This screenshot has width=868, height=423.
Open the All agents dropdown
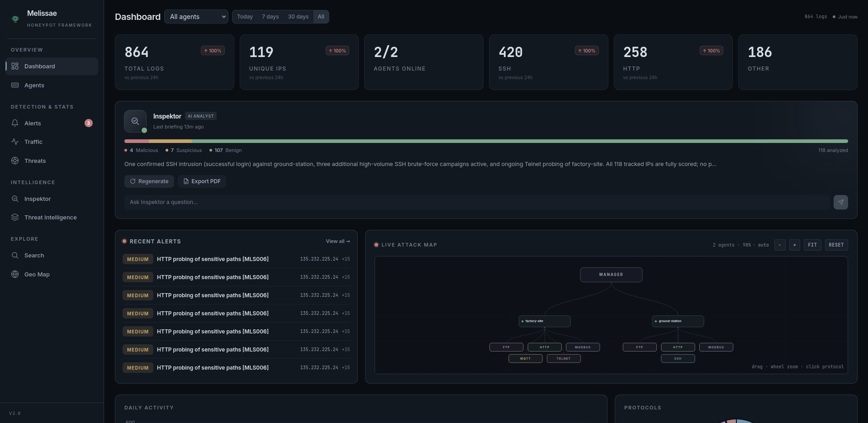point(196,17)
